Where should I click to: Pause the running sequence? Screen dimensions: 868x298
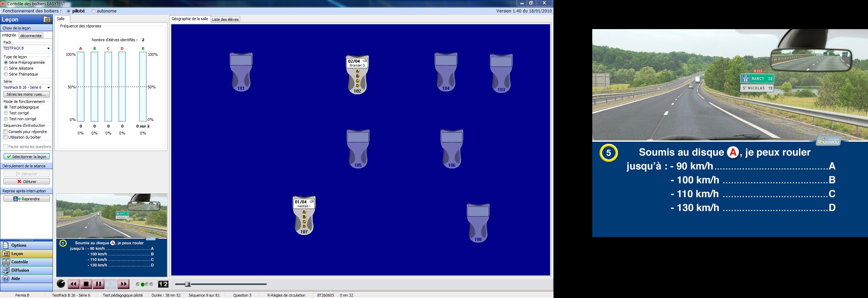[99, 284]
